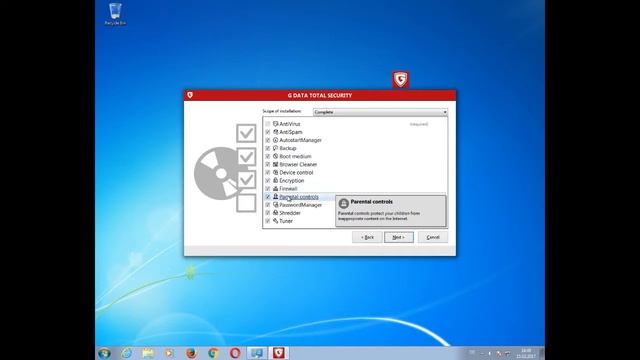Click the floating G DATA shield badge
The height and width of the screenshot is (360, 640).
[400, 79]
